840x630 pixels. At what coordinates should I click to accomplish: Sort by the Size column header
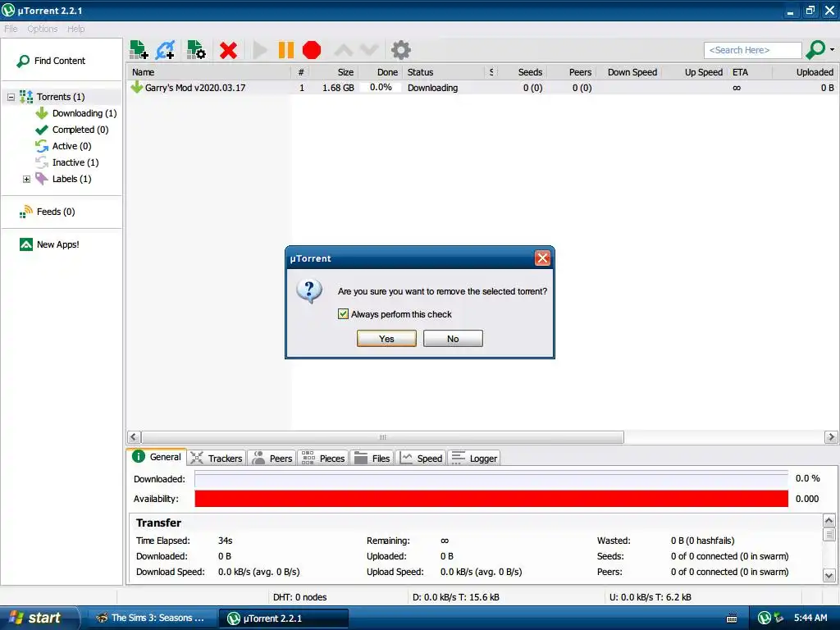click(334, 72)
